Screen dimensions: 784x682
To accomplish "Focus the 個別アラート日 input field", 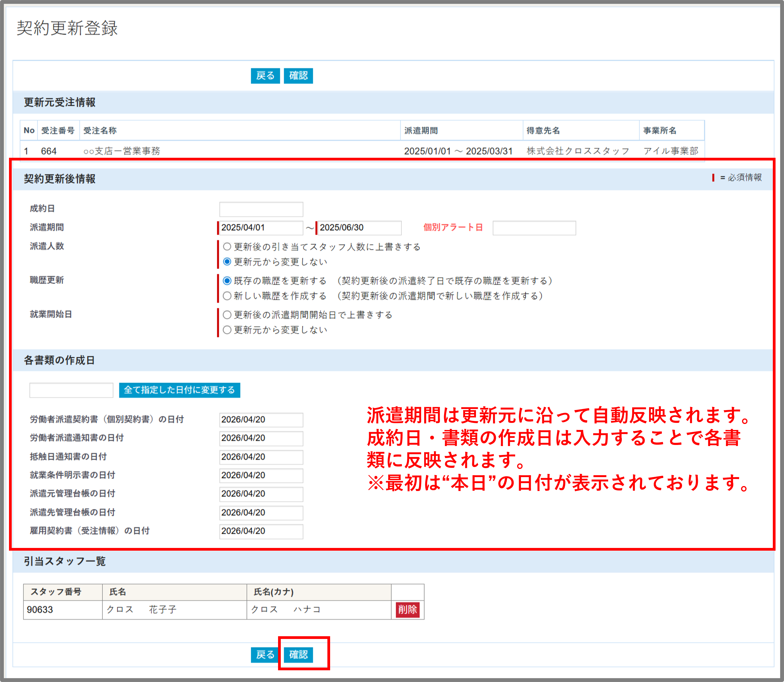I will [x=534, y=228].
